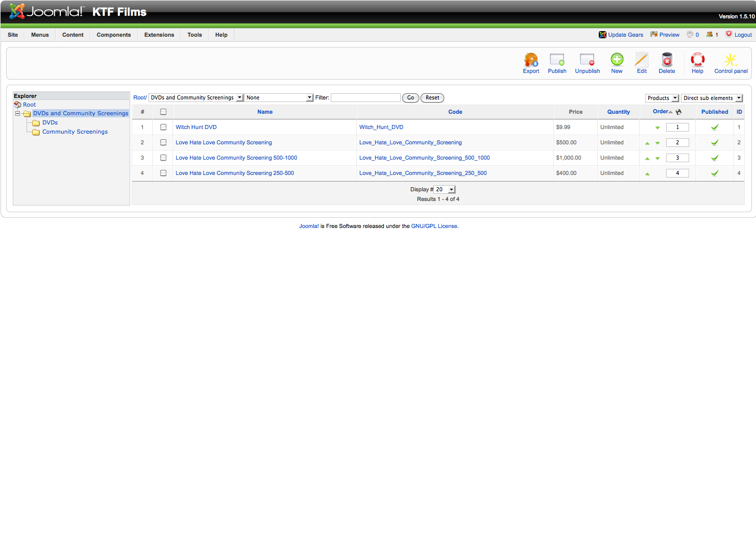Move Witch Hunt DVD down with arrow
756x556 pixels.
(x=657, y=128)
